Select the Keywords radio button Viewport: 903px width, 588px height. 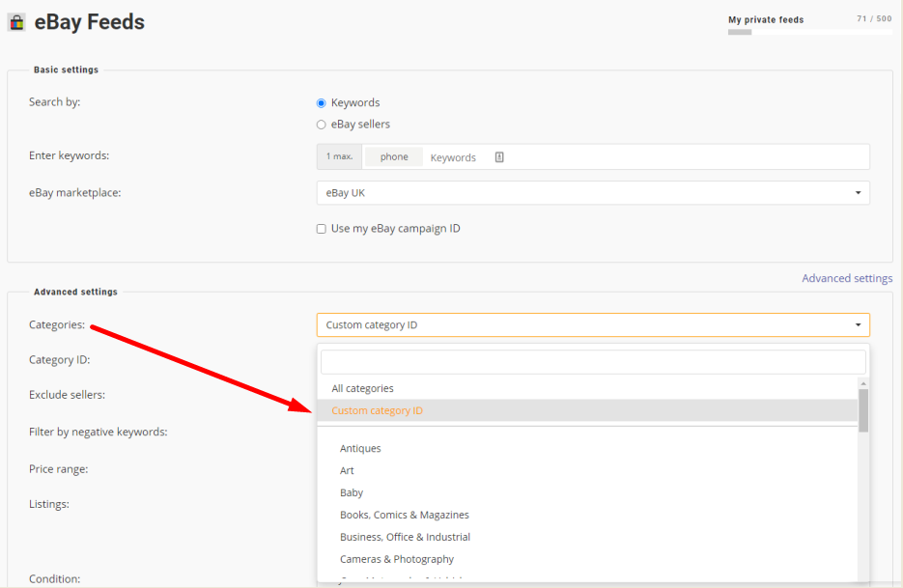(322, 103)
